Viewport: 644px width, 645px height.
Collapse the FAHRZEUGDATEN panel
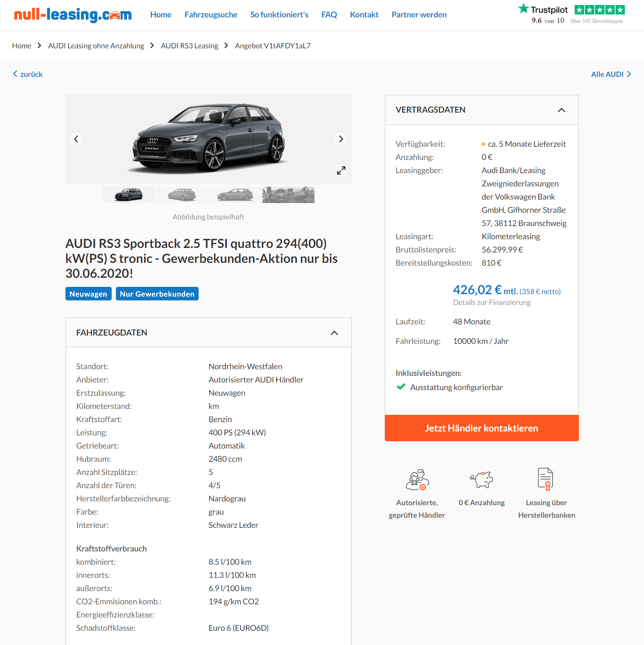(334, 333)
